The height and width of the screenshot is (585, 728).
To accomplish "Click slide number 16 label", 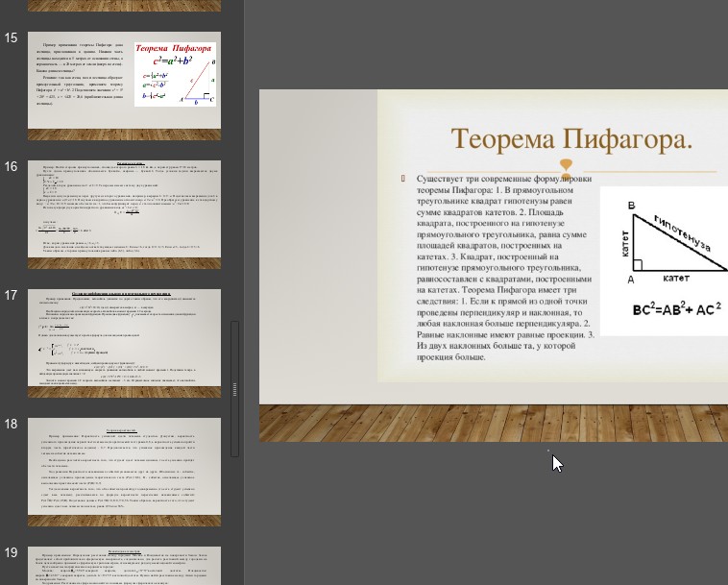I will coord(11,166).
